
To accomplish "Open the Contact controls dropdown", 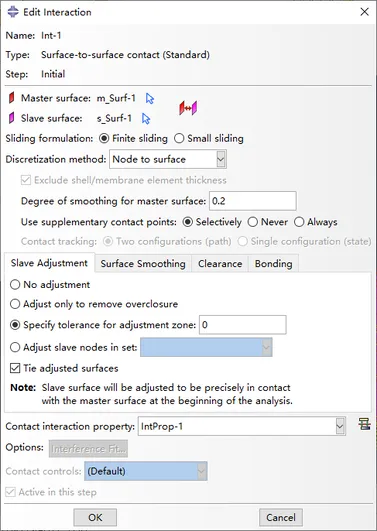I will click(x=146, y=471).
